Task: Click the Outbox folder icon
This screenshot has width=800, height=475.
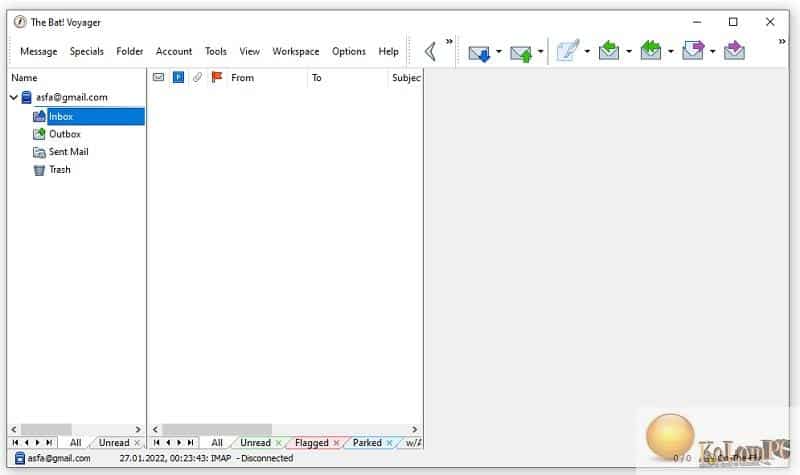Action: 39,134
